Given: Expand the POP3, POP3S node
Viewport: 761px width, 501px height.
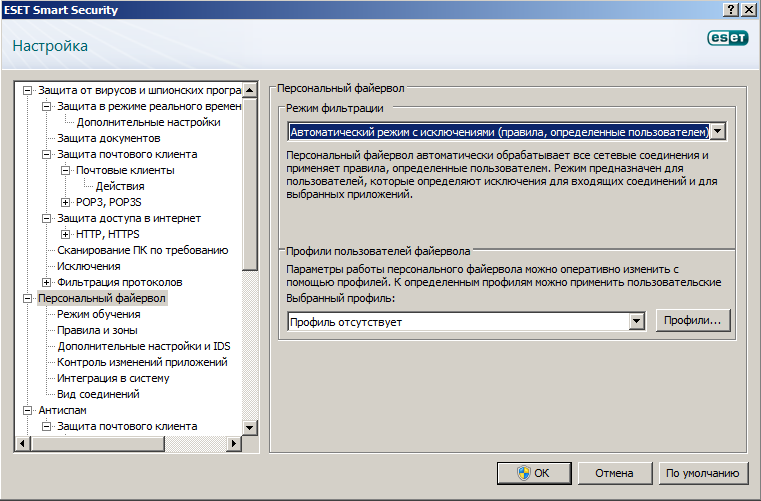Looking at the screenshot, I should tap(66, 202).
